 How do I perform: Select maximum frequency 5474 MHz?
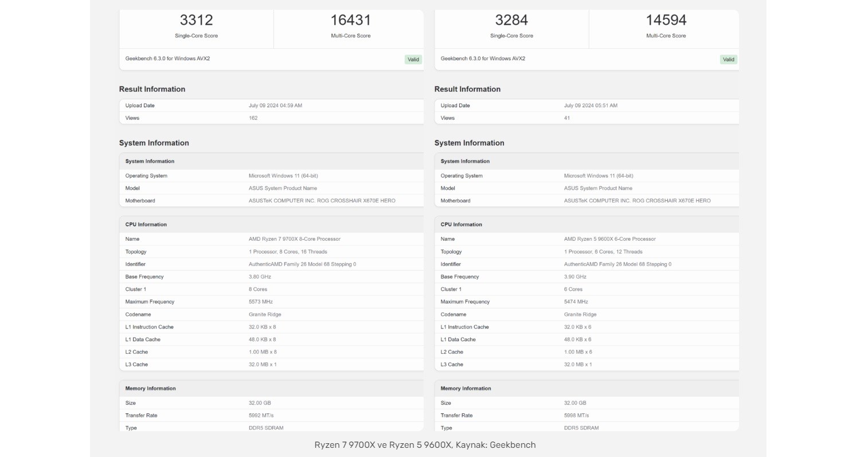pyautogui.click(x=576, y=302)
